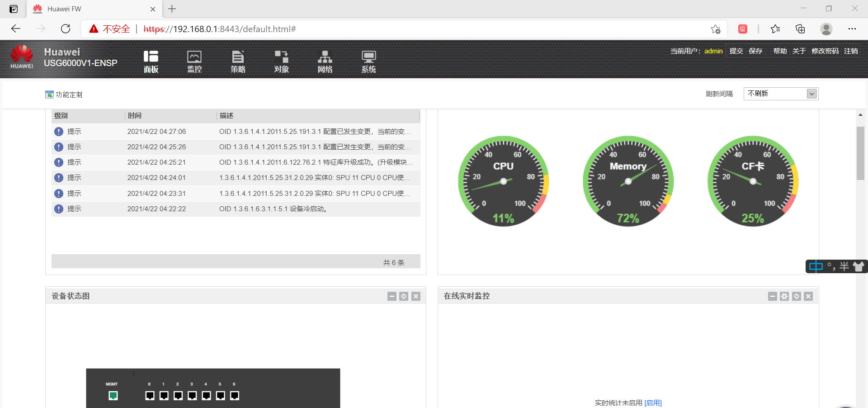Screen dimensions: 868x408
Task: Click the MGMT port on device diagram
Action: coord(113,396)
